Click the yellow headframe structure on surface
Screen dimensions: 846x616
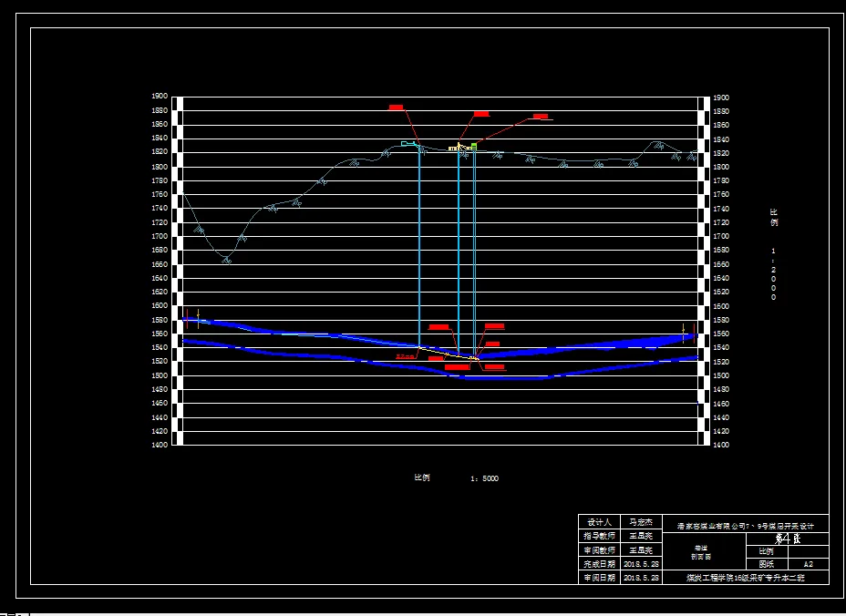pyautogui.click(x=459, y=146)
